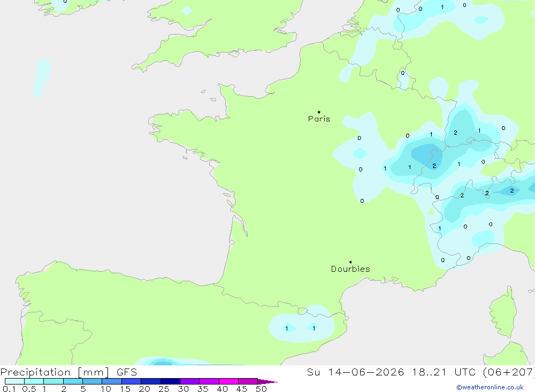
Task: Click the legend value label '40'
Action: [x=222, y=389]
